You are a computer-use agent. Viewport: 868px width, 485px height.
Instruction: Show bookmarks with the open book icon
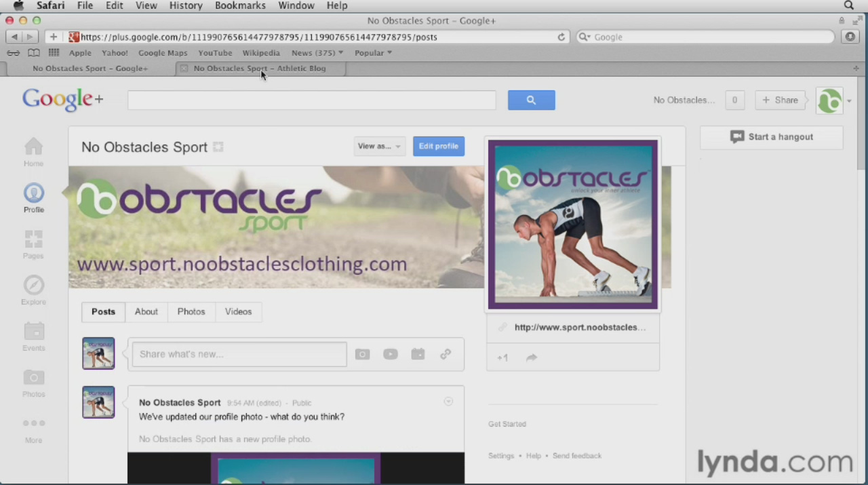tap(33, 52)
